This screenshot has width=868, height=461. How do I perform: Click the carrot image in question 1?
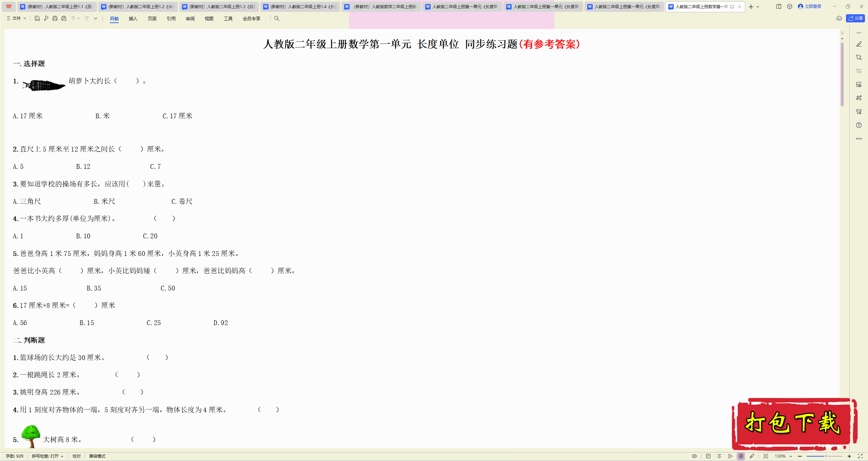click(x=43, y=85)
